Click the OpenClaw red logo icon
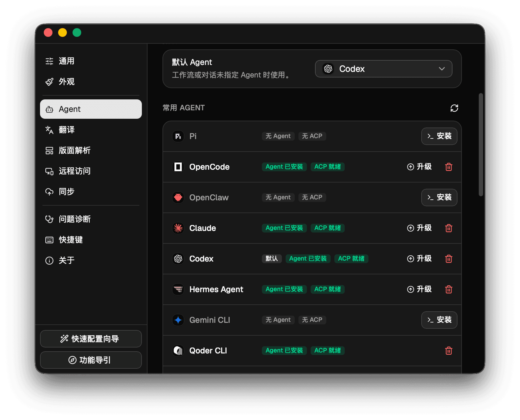The height and width of the screenshot is (420, 520). point(178,197)
